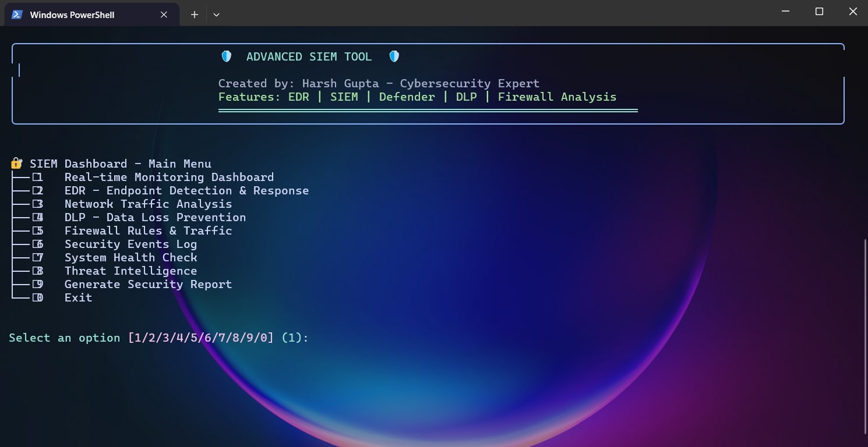868x447 pixels.
Task: Click the shield icon left of ADVANCED SIEM TOOL
Action: pos(226,56)
